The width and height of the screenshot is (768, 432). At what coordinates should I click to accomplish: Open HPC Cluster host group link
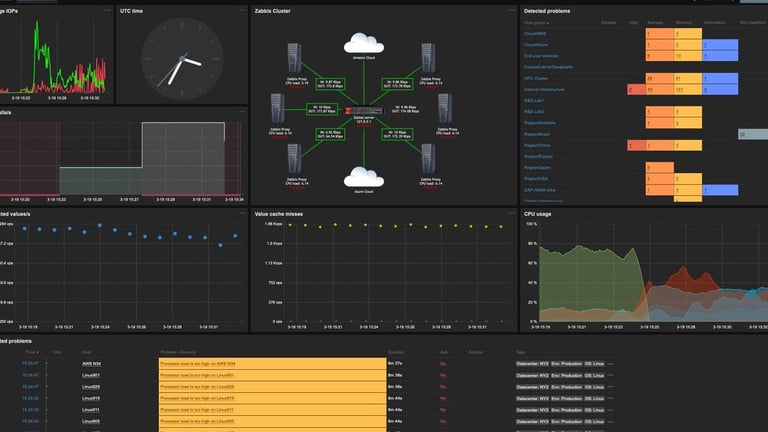coord(536,78)
